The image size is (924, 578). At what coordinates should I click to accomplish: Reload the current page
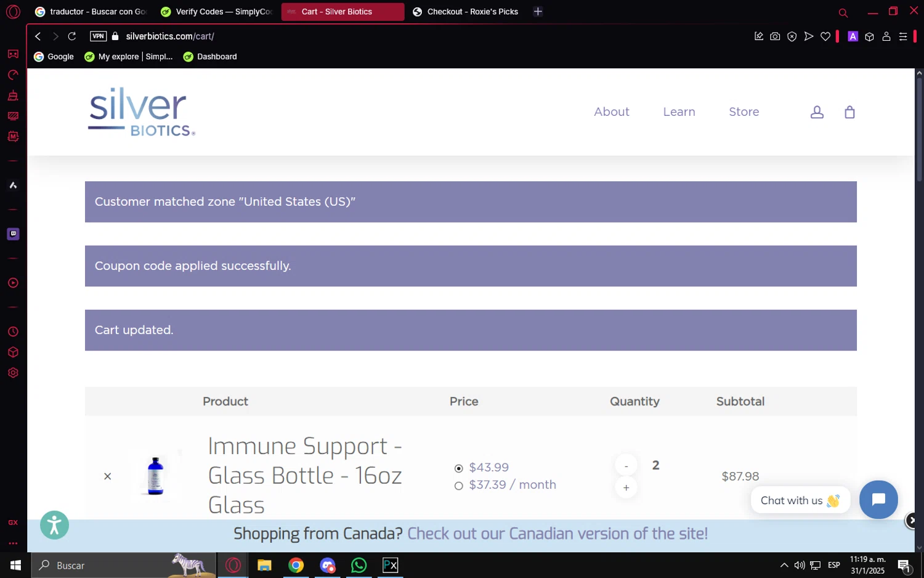(x=72, y=36)
